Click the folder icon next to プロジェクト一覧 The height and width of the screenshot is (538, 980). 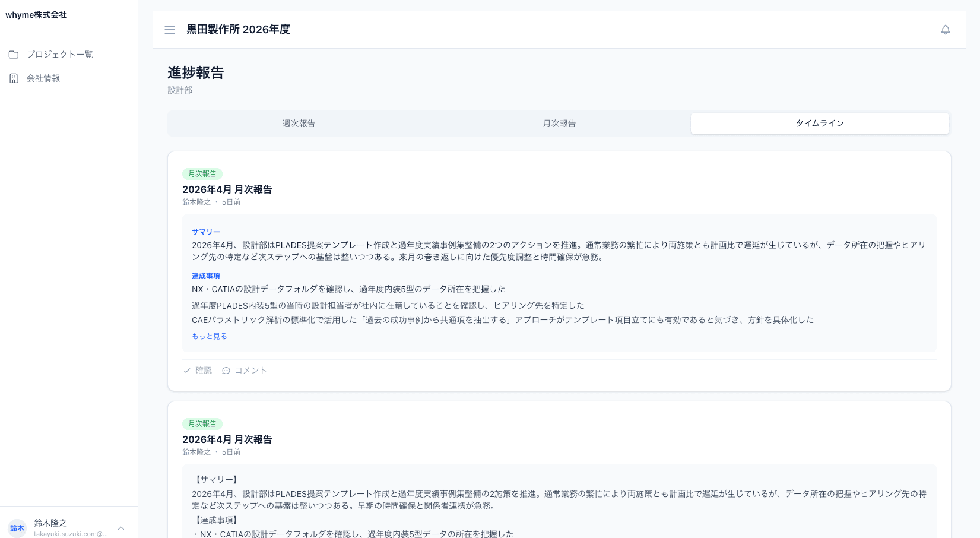point(14,54)
